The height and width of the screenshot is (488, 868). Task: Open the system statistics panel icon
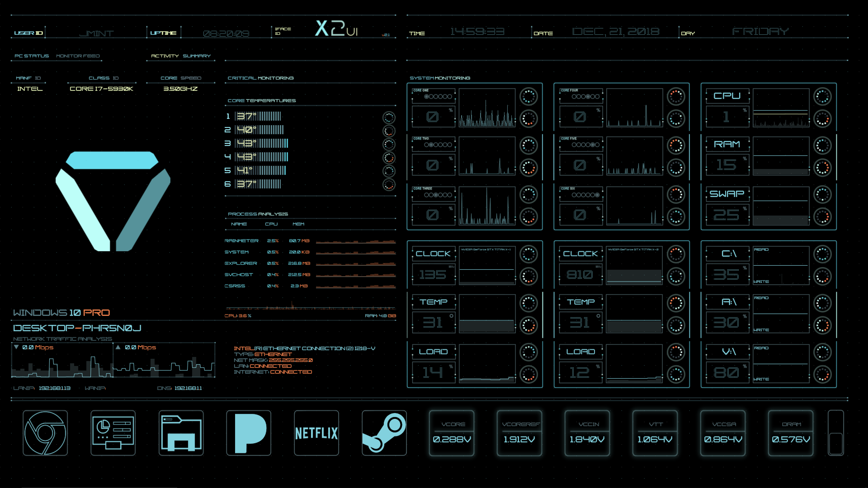(x=113, y=433)
